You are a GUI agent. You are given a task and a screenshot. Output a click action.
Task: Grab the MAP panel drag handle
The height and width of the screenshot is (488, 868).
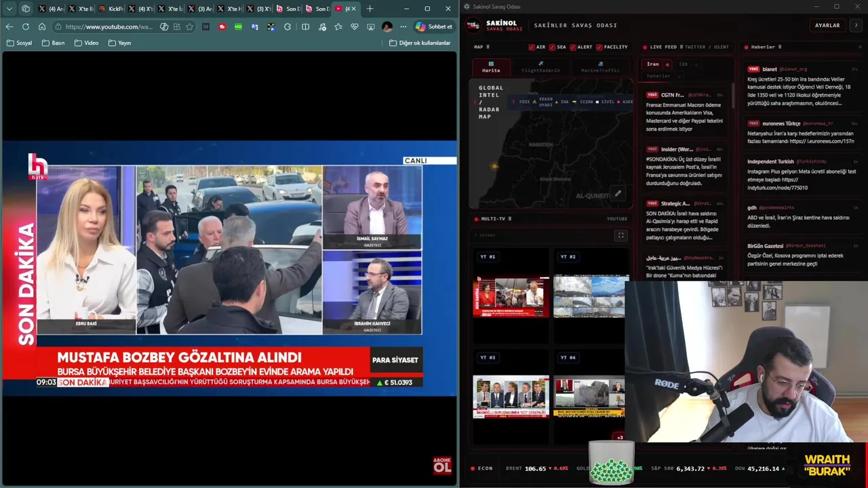click(488, 47)
